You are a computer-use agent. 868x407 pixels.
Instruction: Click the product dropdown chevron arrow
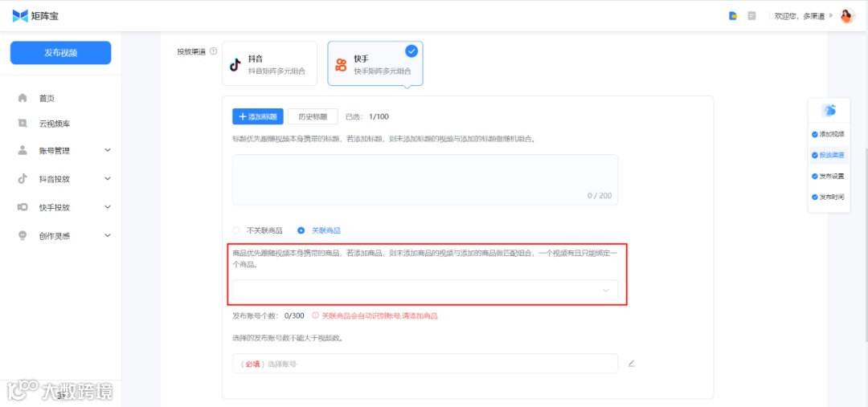[x=606, y=291]
